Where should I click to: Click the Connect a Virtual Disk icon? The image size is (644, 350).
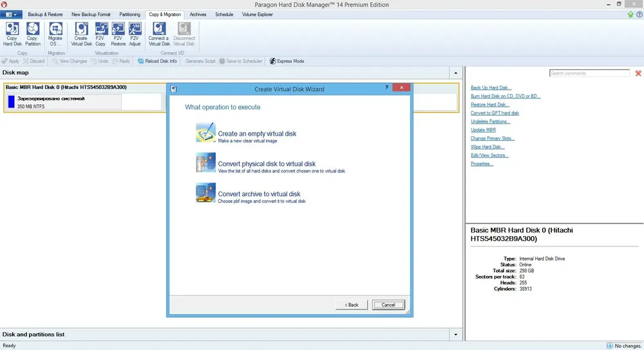tap(159, 34)
